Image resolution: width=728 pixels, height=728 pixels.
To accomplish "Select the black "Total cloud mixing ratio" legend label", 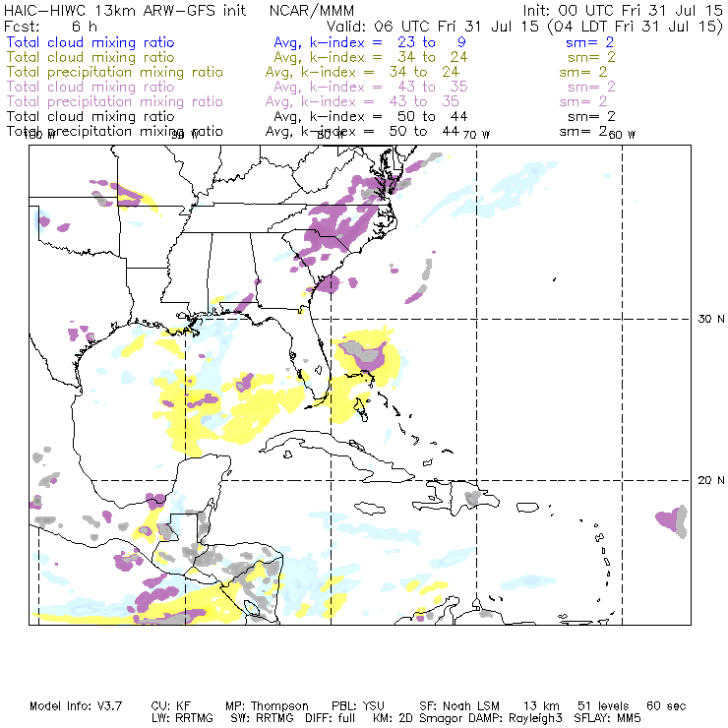I will pyautogui.click(x=91, y=116).
